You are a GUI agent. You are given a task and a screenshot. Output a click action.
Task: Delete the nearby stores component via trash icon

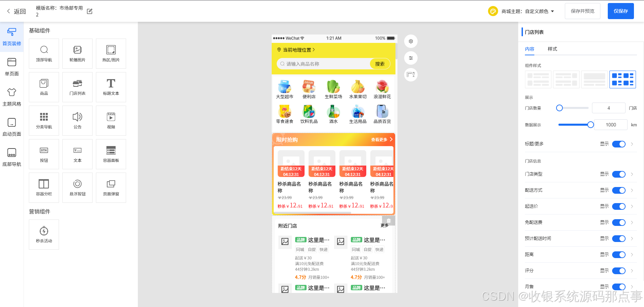389,221
